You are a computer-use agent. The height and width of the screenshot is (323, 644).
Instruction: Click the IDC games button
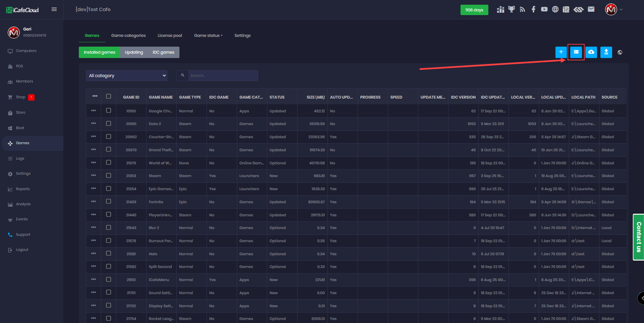(163, 52)
